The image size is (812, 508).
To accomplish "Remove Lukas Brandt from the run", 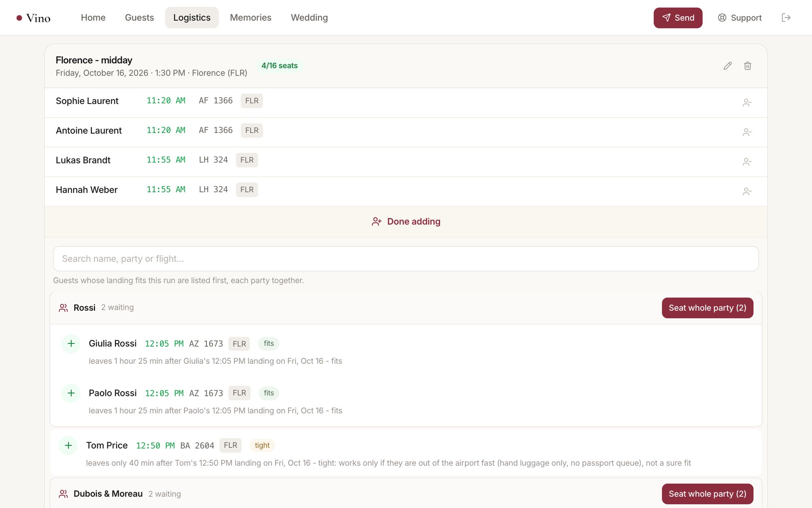I will [x=747, y=162].
